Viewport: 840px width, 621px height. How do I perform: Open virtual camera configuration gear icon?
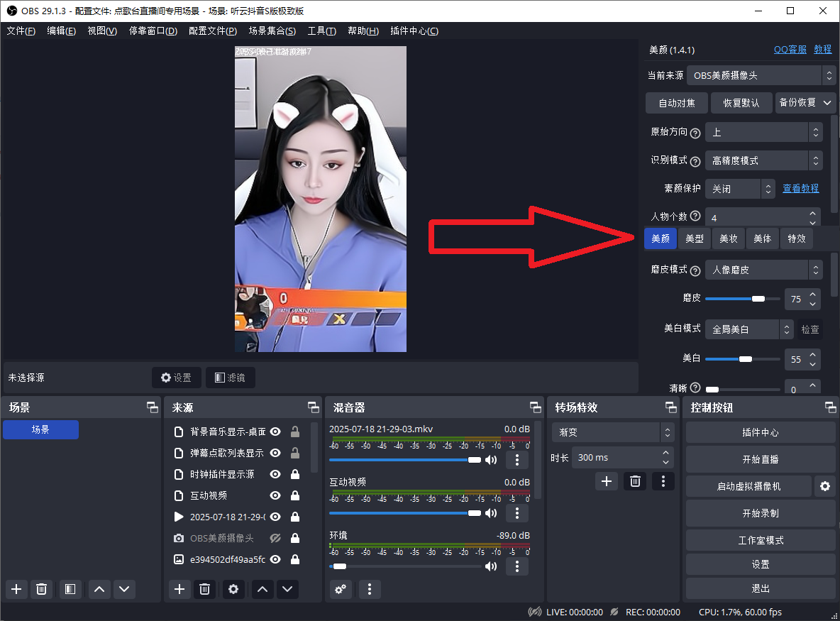[825, 486]
